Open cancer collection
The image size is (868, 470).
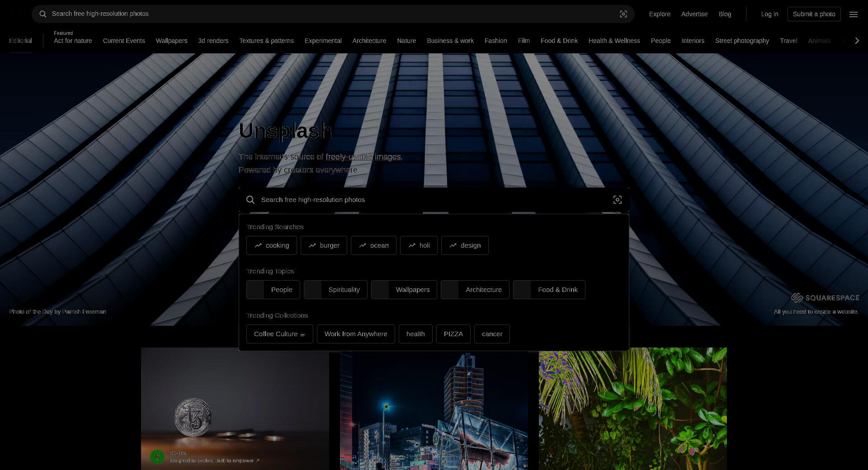(492, 334)
